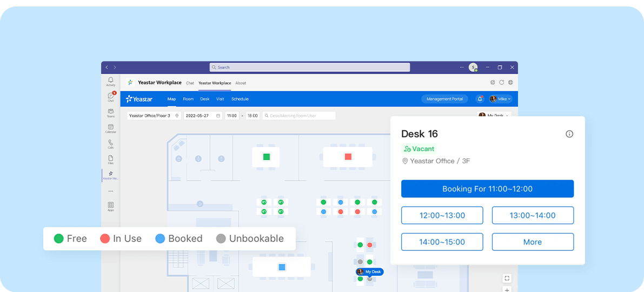Open Yeastar notifications bell

point(480,99)
